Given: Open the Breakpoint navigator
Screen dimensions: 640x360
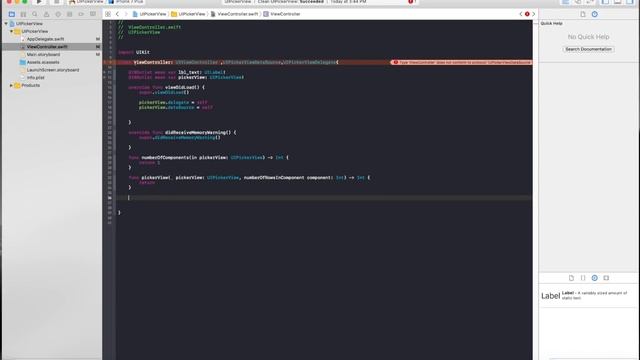Looking at the screenshot, I should 81,14.
